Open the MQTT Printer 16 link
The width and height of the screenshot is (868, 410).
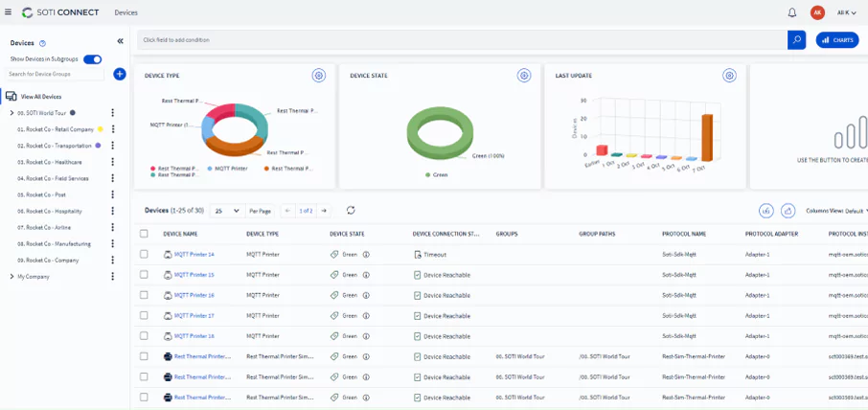(x=194, y=295)
